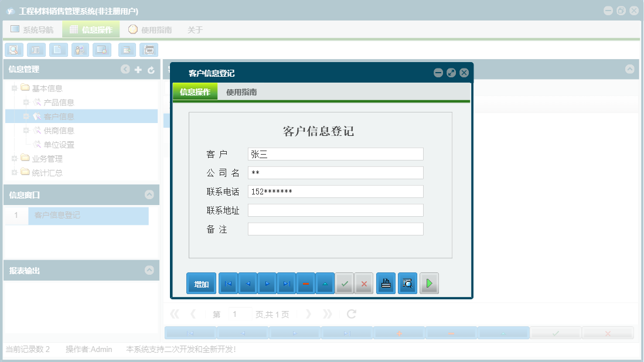
Task: Click the 客户 name input field
Action: [336, 154]
